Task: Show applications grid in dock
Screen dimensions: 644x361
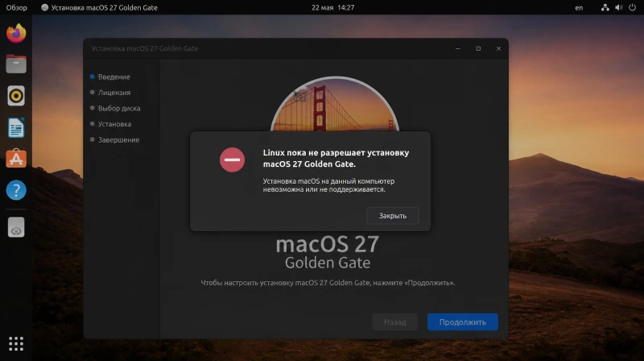Action: tap(16, 344)
